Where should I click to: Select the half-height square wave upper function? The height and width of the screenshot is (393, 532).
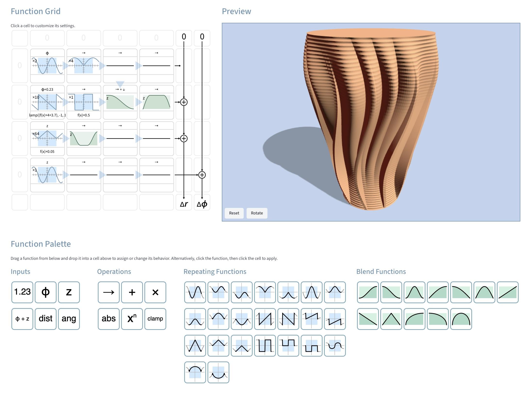click(288, 345)
